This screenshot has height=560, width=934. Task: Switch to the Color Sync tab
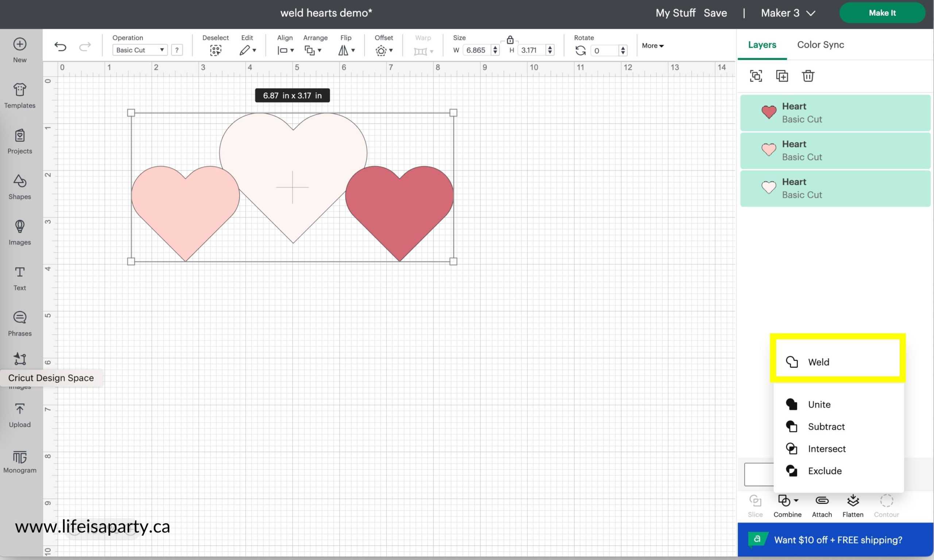click(821, 44)
